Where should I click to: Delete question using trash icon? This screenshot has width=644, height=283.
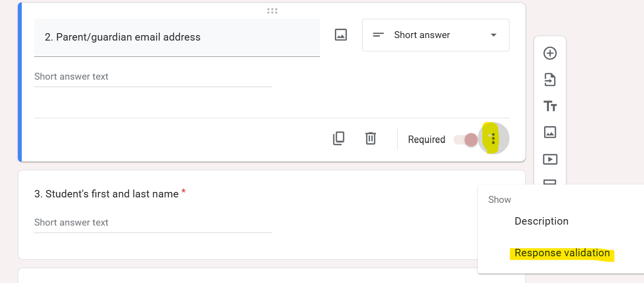(x=370, y=139)
